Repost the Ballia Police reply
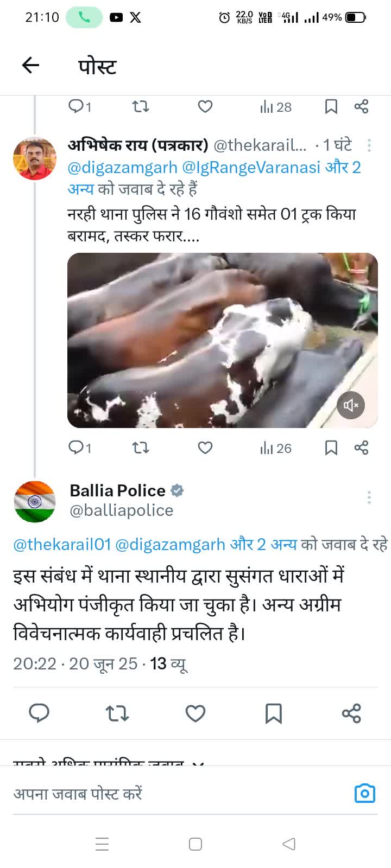Image resolution: width=391 pixels, height=868 pixels. [117, 713]
